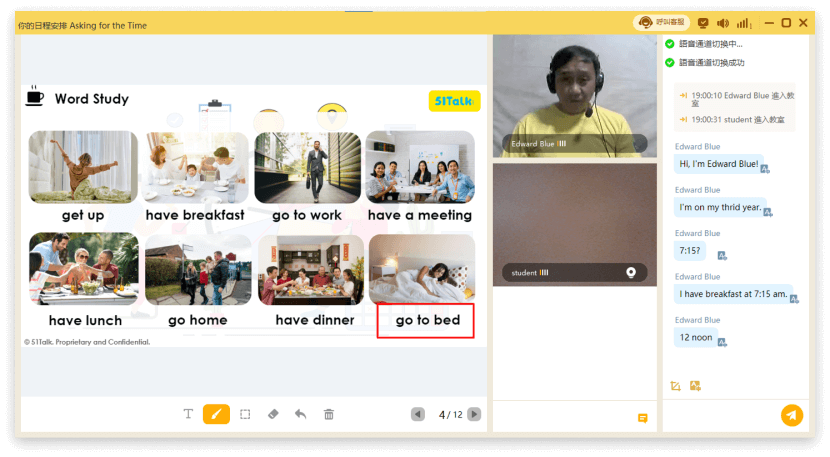
Task: Undo the last whiteboard annotation
Action: tap(300, 414)
